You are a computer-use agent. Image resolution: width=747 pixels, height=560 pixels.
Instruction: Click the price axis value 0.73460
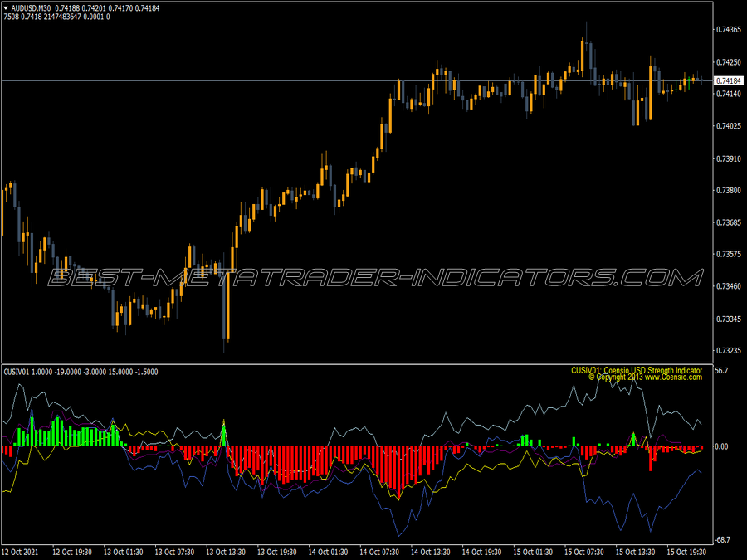pyautogui.click(x=729, y=286)
